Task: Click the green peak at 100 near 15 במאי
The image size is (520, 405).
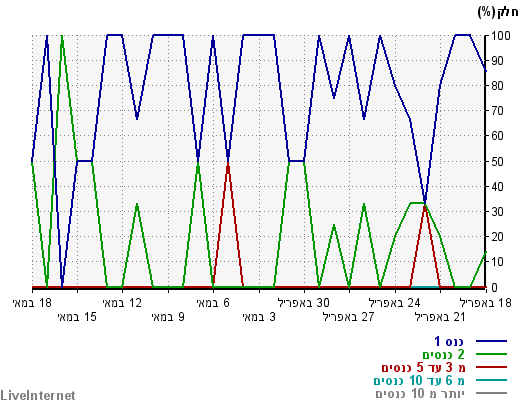Action: tap(62, 37)
